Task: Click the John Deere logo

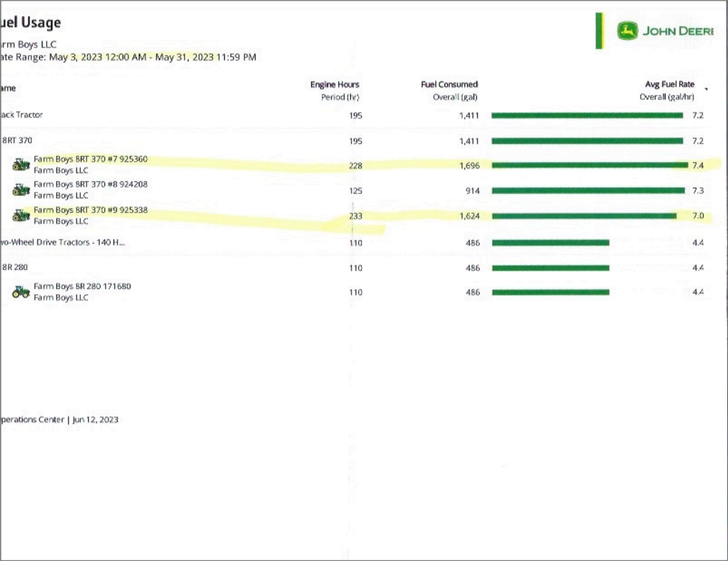Action: [665, 31]
